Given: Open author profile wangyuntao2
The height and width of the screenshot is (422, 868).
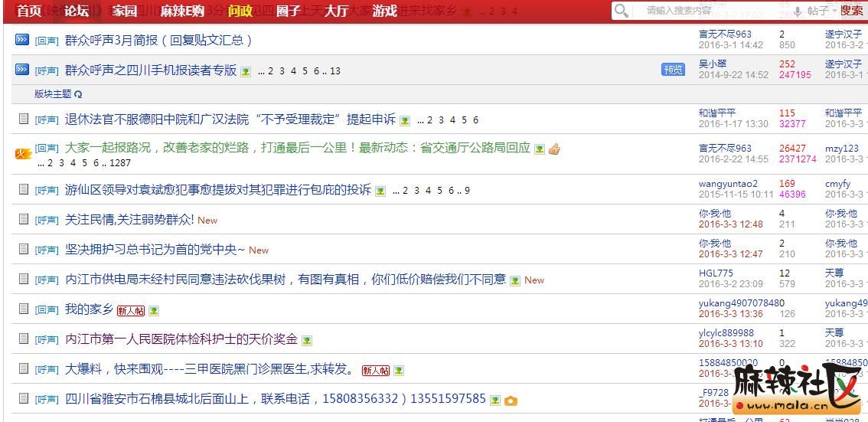Looking at the screenshot, I should tap(728, 184).
